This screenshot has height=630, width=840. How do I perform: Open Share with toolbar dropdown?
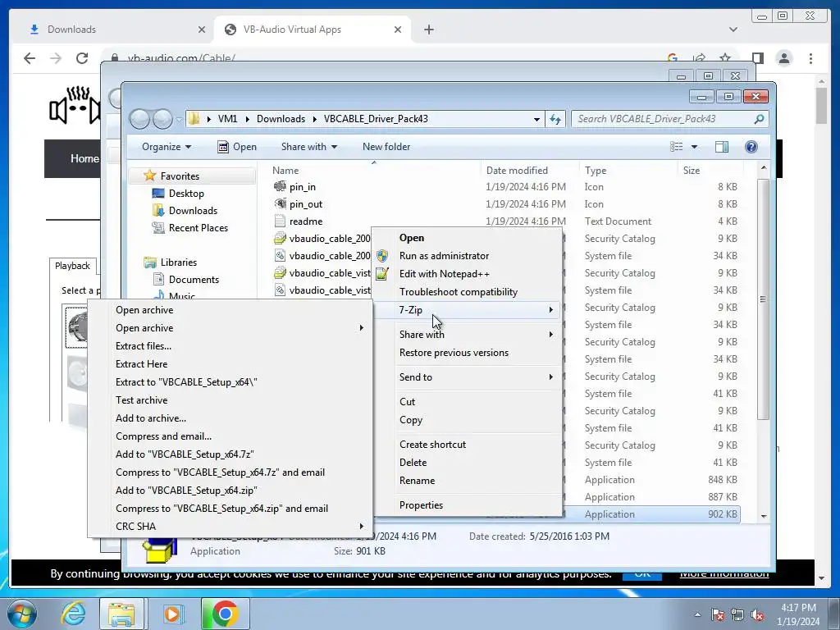pyautogui.click(x=309, y=147)
